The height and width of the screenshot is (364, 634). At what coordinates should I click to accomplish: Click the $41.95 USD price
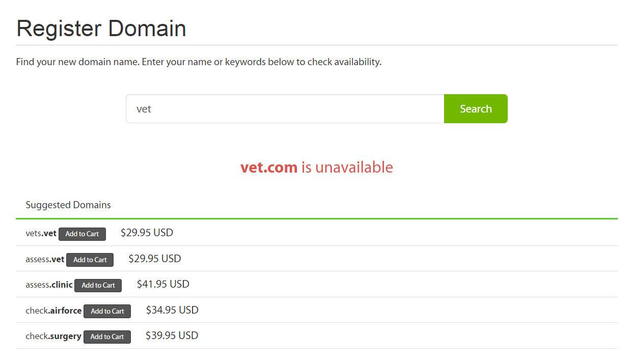tap(163, 284)
